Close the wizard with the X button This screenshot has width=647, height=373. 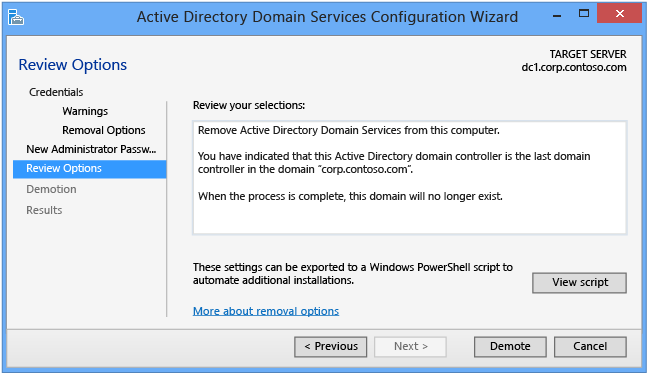pos(619,14)
